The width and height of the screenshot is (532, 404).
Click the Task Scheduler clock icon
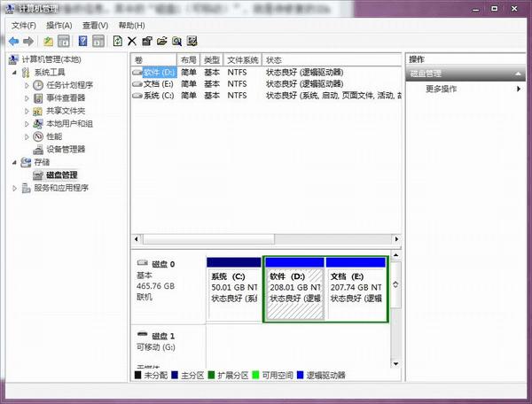pyautogui.click(x=38, y=85)
